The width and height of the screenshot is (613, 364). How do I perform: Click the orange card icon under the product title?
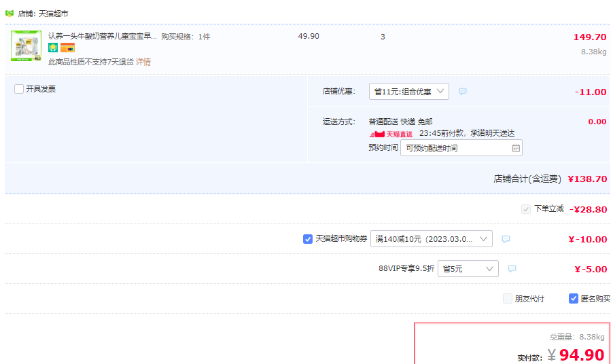[x=67, y=48]
